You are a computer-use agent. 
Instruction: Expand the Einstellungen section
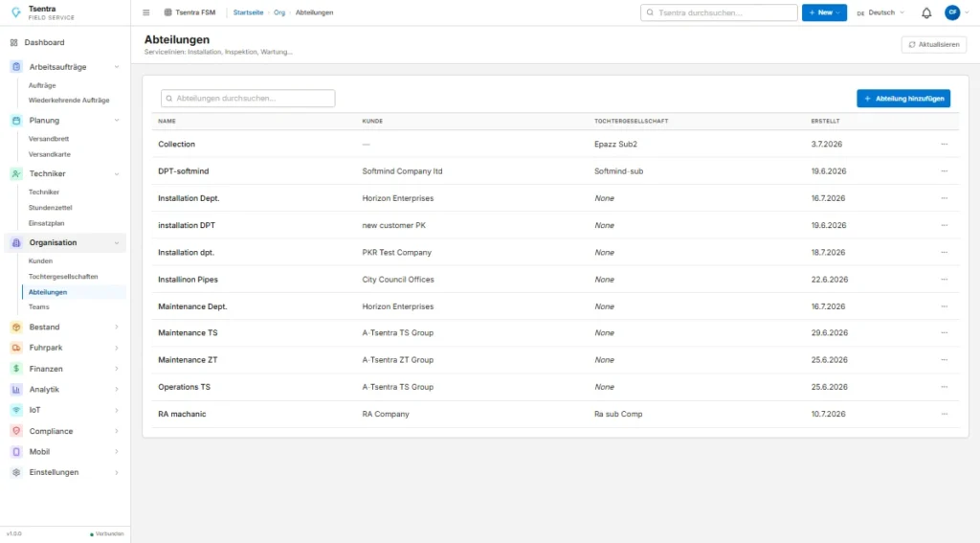(x=116, y=472)
